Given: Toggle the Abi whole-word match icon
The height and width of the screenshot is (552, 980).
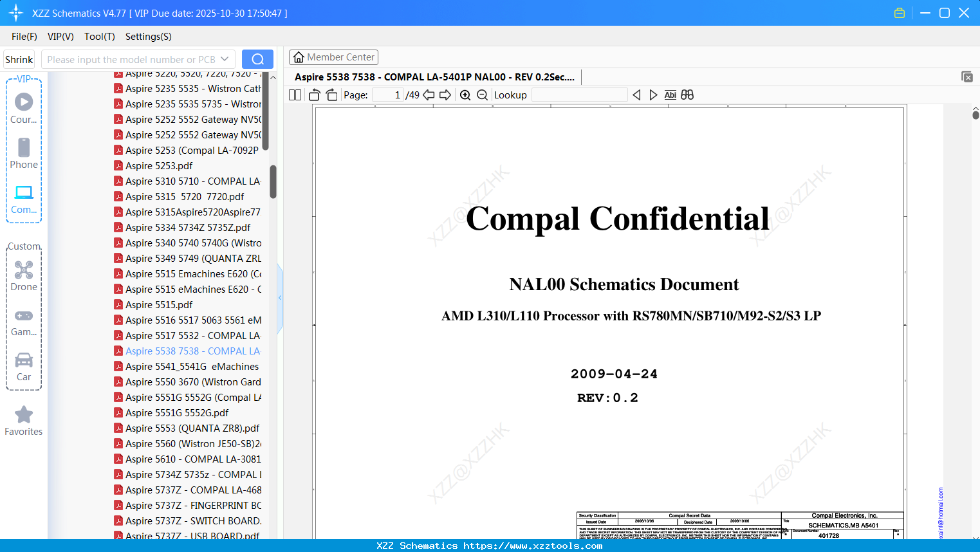Looking at the screenshot, I should click(x=670, y=95).
